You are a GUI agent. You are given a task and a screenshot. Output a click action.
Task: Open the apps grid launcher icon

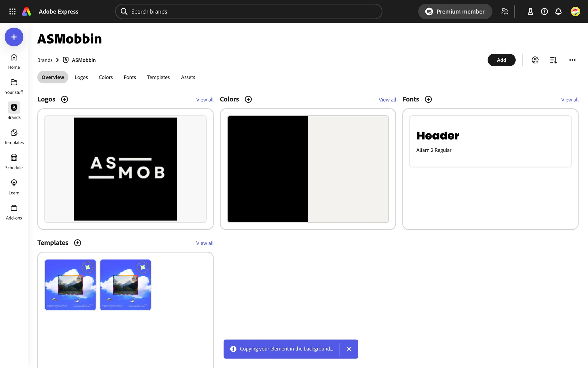12,11
